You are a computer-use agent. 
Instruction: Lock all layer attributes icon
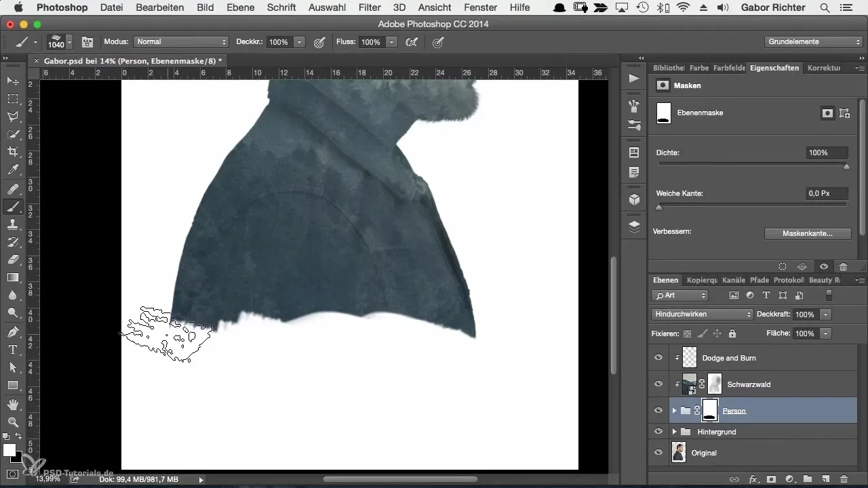pyautogui.click(x=732, y=333)
